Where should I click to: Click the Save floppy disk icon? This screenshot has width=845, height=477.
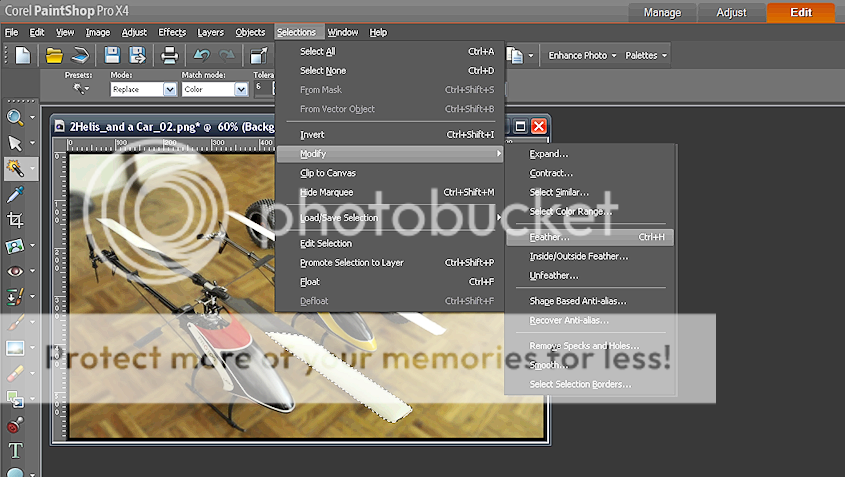click(x=112, y=55)
